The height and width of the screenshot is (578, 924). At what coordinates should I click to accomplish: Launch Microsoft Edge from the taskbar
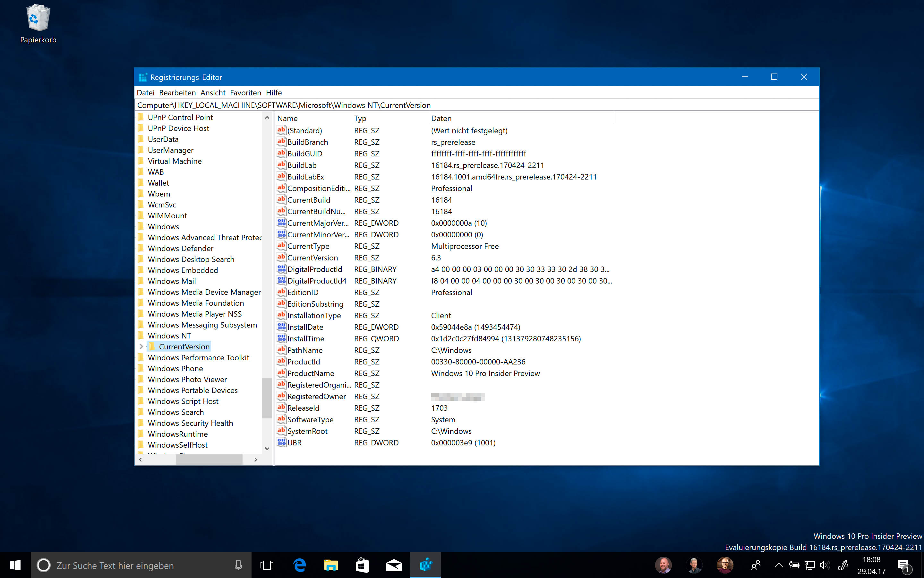coord(299,565)
